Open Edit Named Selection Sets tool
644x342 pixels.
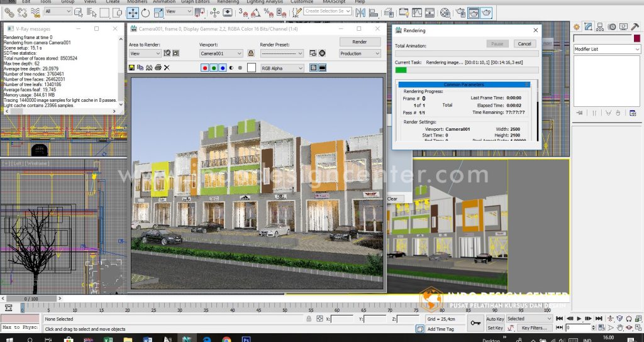pos(296,13)
